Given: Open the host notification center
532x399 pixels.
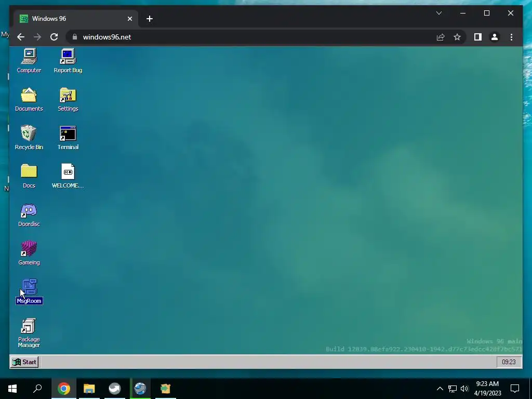Looking at the screenshot, I should tap(515, 389).
